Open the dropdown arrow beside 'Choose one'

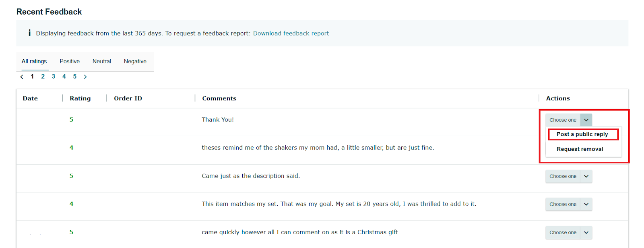(x=586, y=120)
